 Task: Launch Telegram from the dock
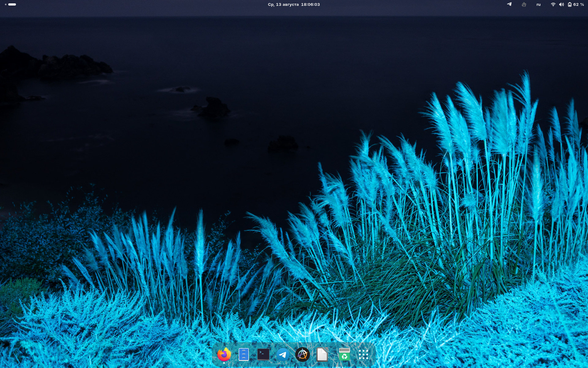pos(283,355)
